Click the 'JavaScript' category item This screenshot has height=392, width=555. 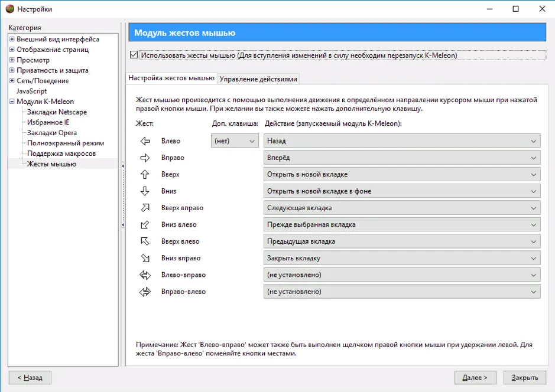31,91
